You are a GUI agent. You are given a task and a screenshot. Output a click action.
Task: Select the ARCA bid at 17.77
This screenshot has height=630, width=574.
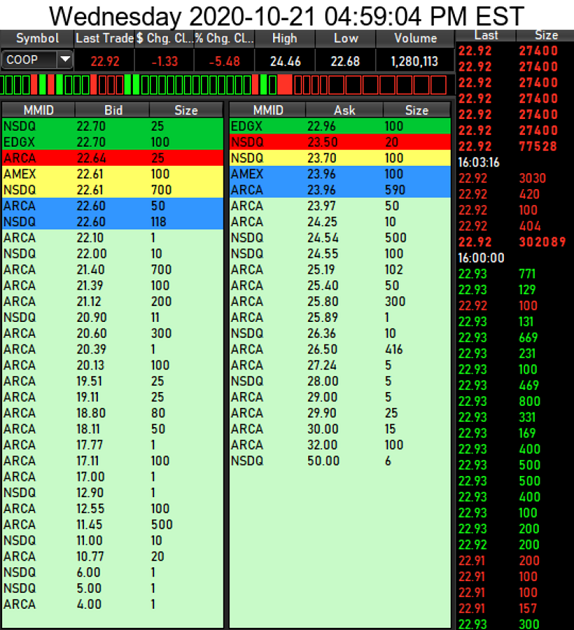click(x=112, y=445)
